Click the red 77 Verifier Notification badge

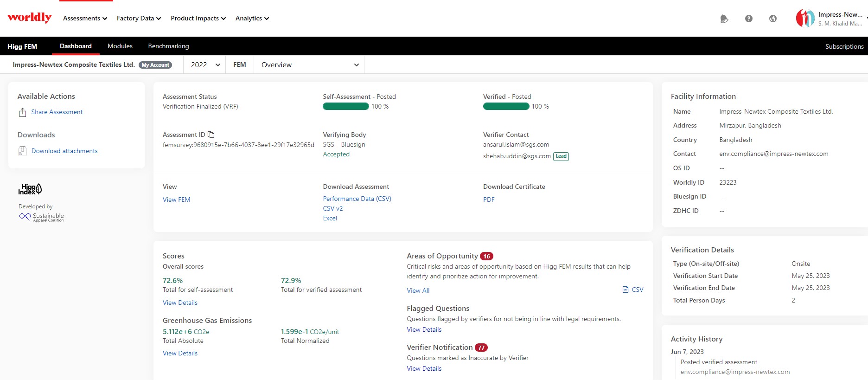click(481, 348)
